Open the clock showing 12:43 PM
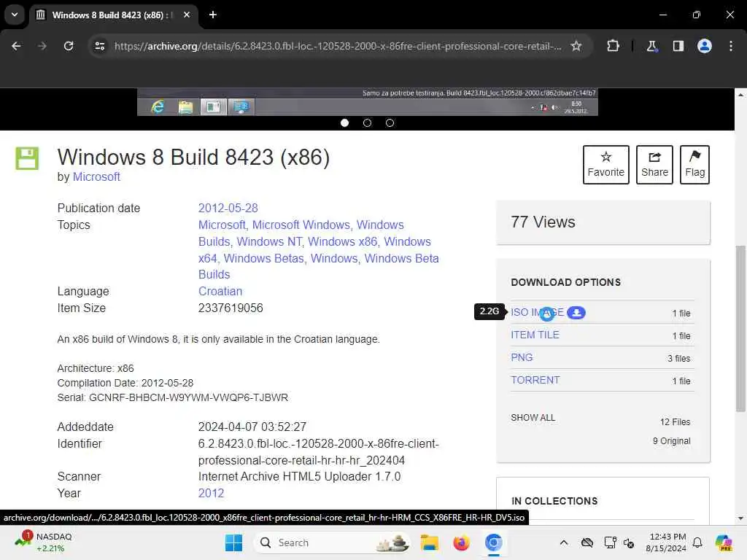Image resolution: width=747 pixels, height=560 pixels. point(667,542)
